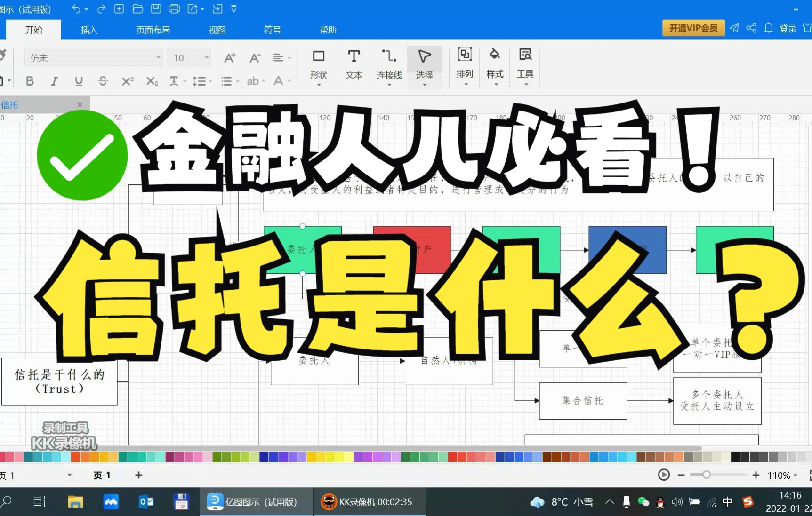Toggle subscript formatting
Screen dimensions: 812x516
[152, 81]
